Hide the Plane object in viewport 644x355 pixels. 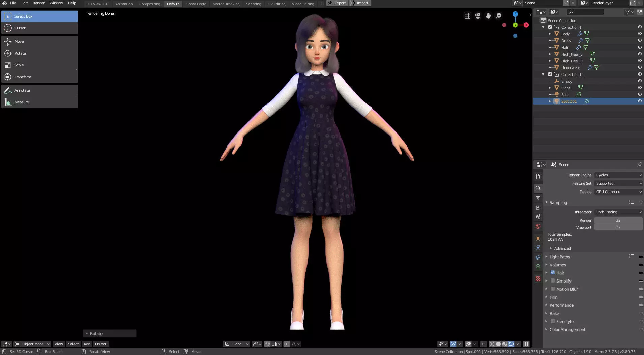coord(639,88)
